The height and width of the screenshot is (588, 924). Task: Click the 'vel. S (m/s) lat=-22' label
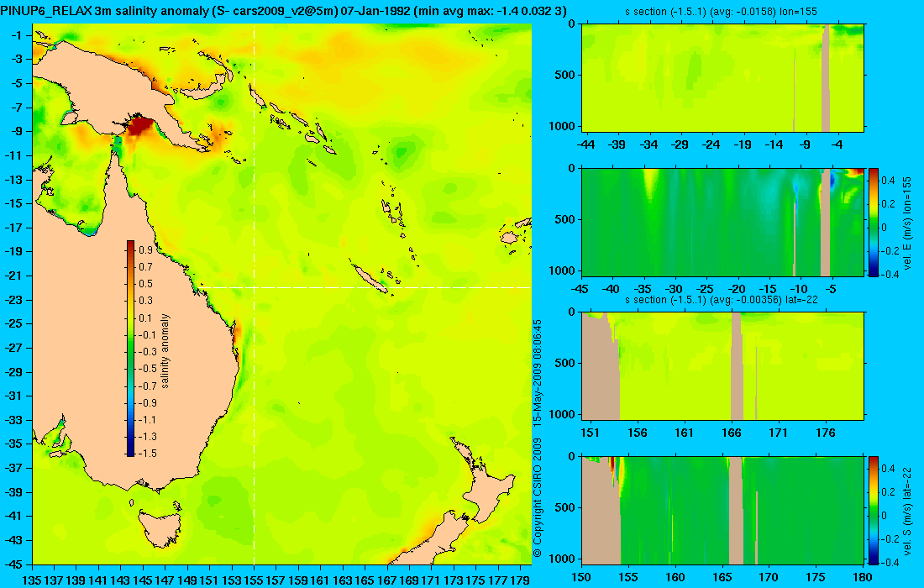(907, 510)
